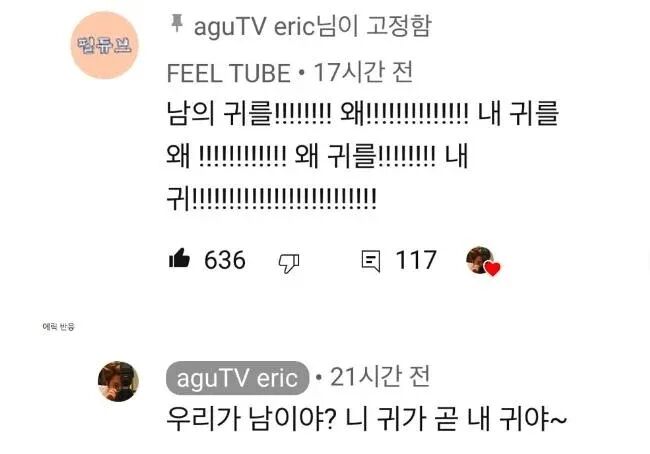Click the 636 like count

coord(225,260)
